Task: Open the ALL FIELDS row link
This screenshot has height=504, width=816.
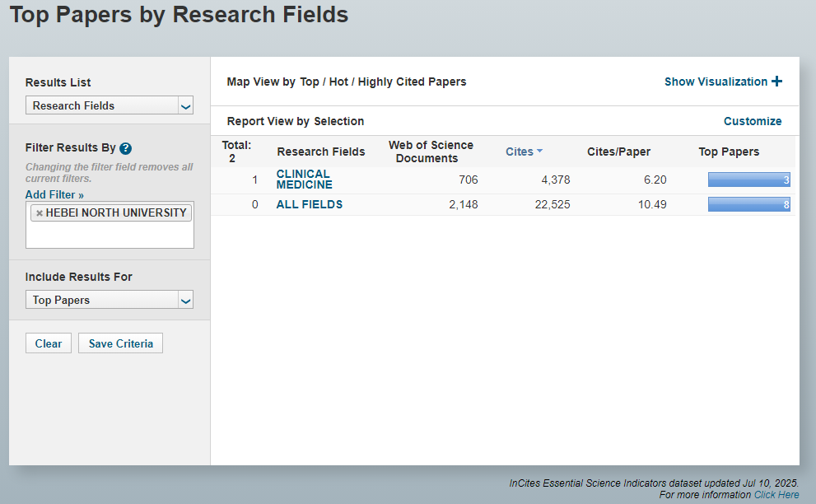Action: 310,204
